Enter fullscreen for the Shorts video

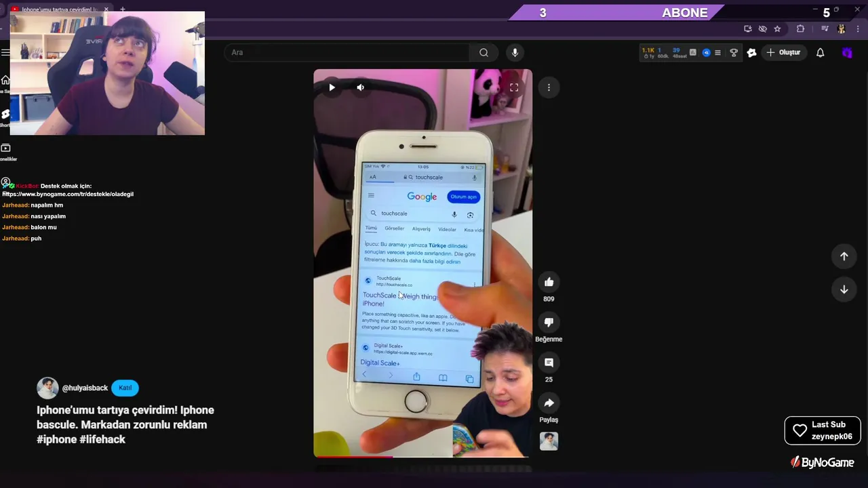[x=514, y=87]
